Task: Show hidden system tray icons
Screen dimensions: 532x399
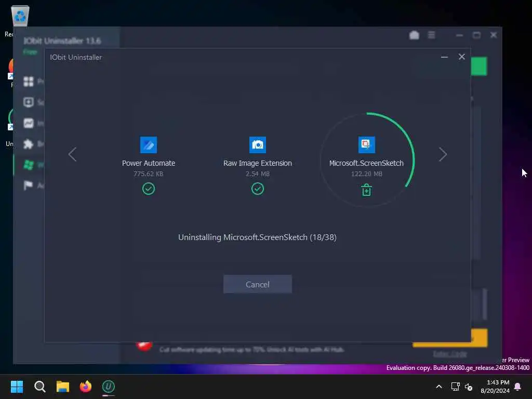Action: point(438,387)
